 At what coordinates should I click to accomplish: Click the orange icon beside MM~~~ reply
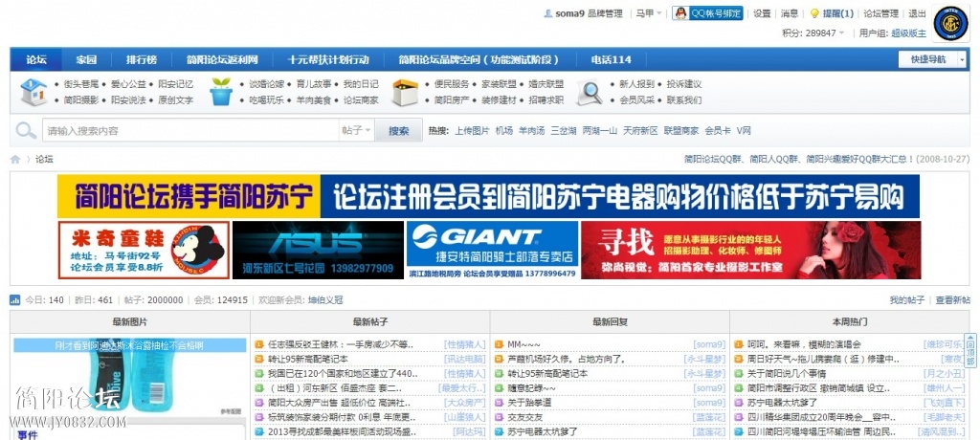(x=499, y=344)
